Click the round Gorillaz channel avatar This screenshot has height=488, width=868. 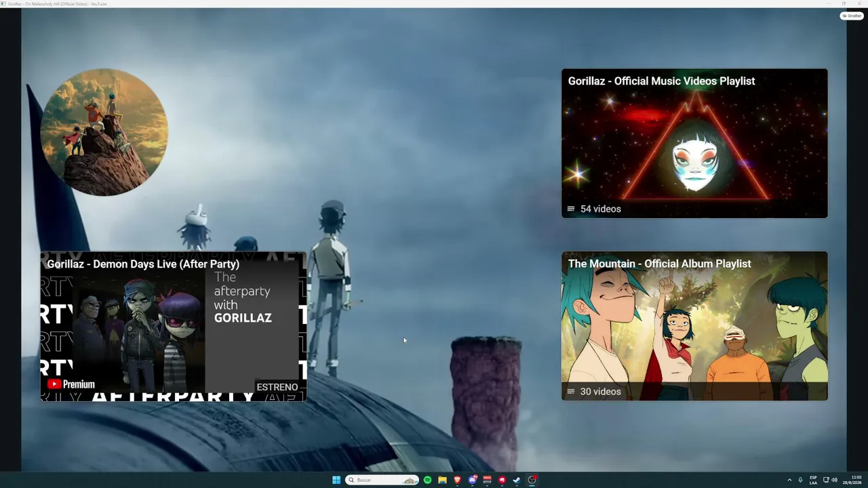[104, 132]
